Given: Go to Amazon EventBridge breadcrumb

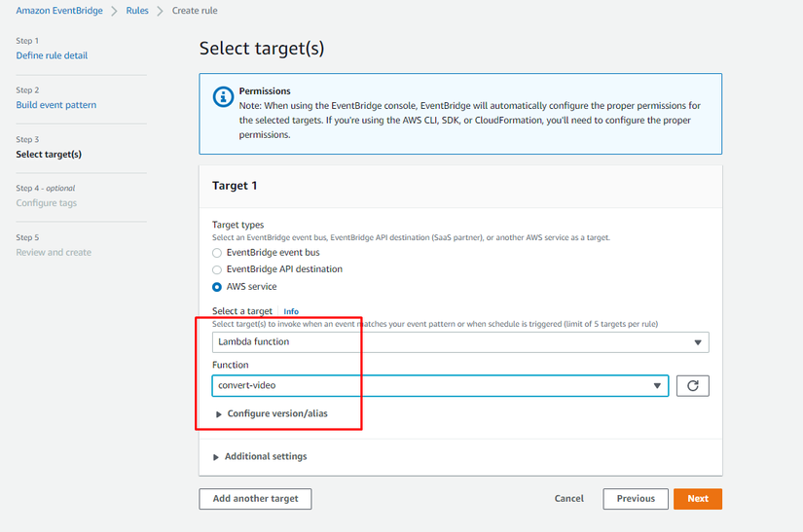Looking at the screenshot, I should pos(59,11).
